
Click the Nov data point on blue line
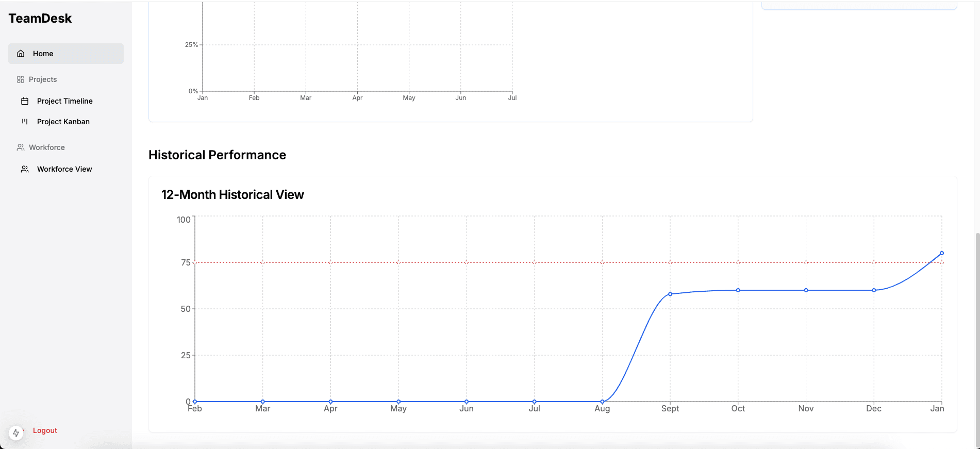[806, 290]
